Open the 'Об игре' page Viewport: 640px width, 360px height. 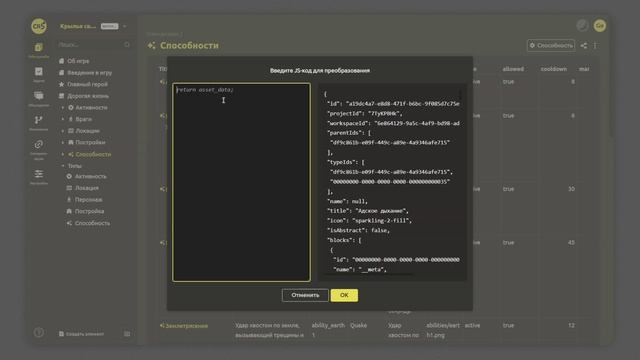pos(78,61)
